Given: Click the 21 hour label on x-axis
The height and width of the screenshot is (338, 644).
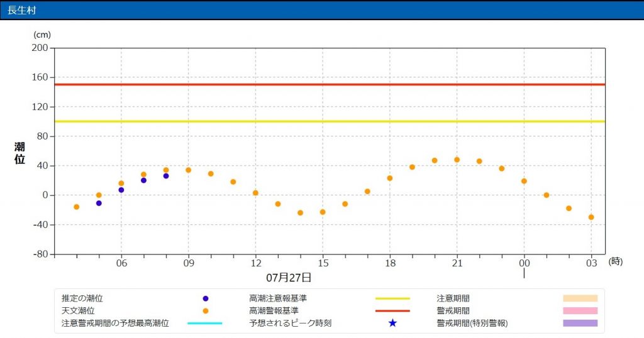Looking at the screenshot, I should [457, 263].
